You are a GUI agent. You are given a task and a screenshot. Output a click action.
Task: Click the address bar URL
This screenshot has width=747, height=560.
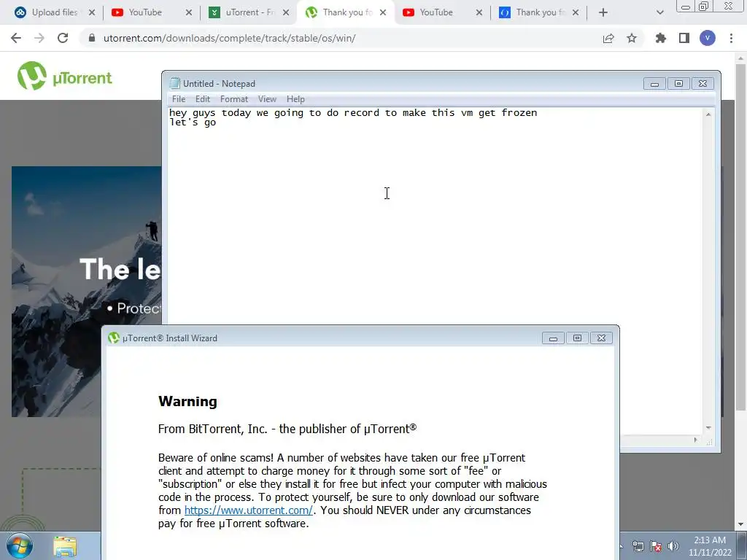pyautogui.click(x=230, y=38)
